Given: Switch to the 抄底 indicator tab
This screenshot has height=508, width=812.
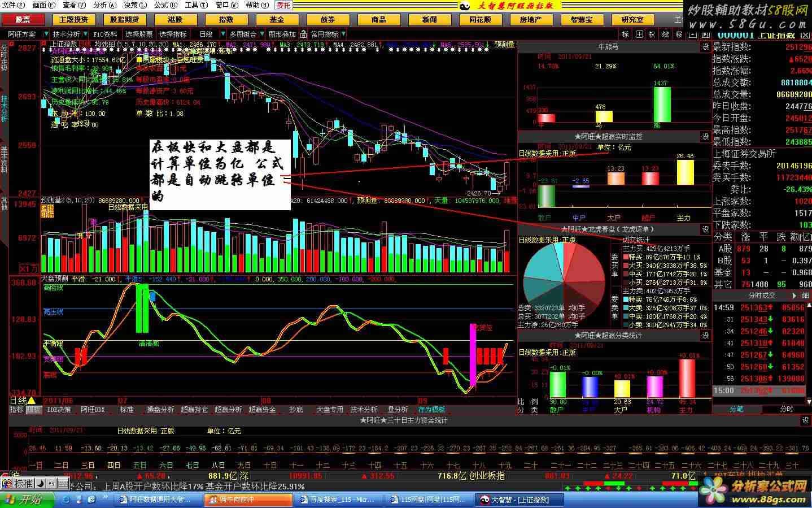Looking at the screenshot, I should (296, 409).
